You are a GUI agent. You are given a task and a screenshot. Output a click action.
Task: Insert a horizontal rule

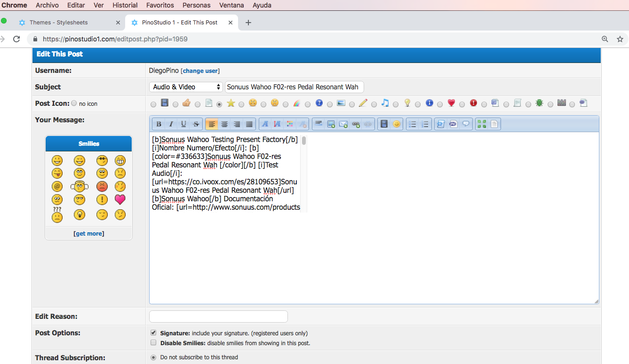(318, 124)
